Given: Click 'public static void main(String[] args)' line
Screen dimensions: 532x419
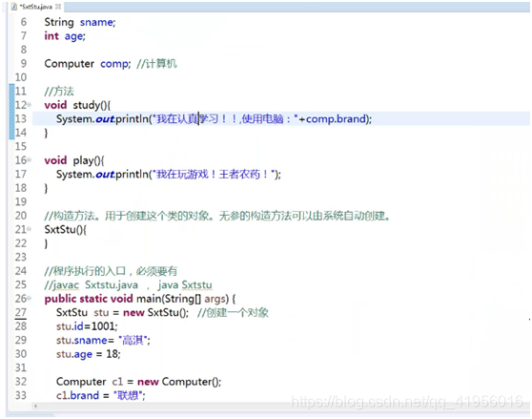Looking at the screenshot, I should pos(140,299).
